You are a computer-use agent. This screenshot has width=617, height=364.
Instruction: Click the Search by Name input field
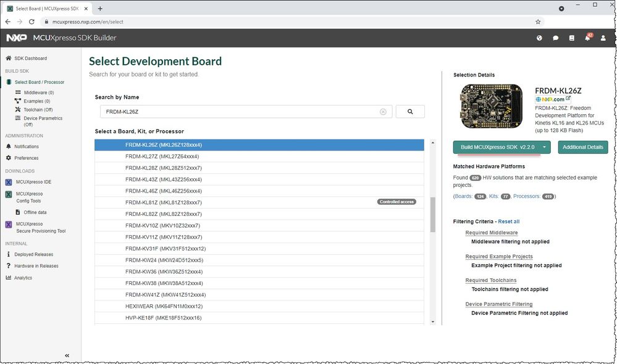(x=246, y=112)
